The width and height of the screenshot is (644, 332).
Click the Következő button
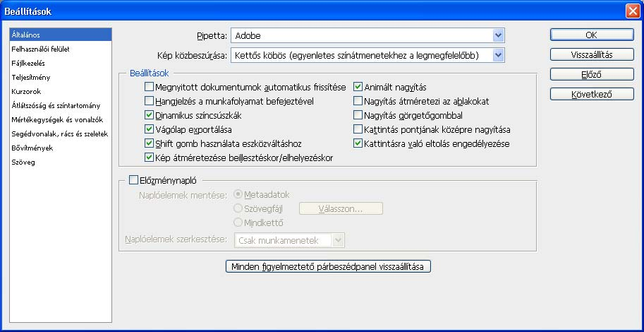[592, 94]
